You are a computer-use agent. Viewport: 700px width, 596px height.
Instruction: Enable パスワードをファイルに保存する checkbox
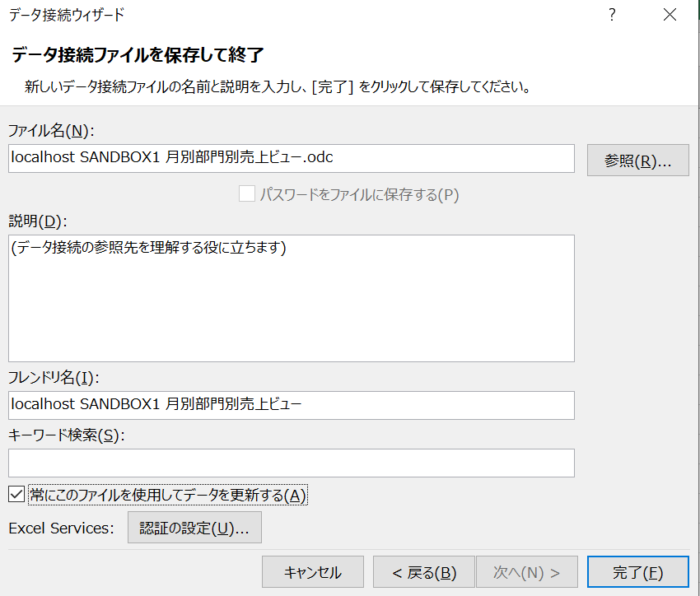point(245,193)
